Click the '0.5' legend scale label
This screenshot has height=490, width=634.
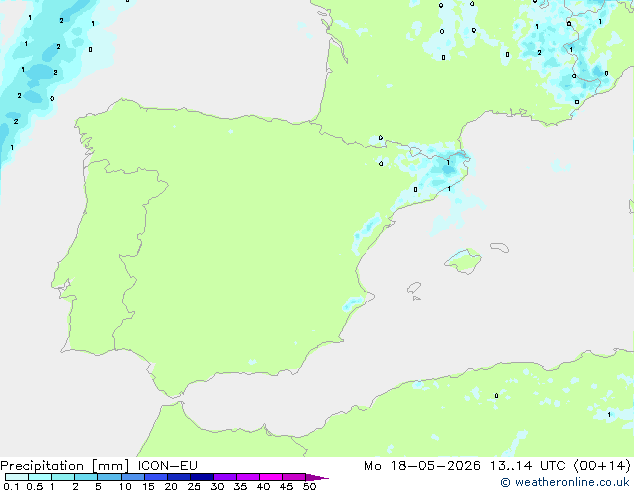tap(34, 486)
